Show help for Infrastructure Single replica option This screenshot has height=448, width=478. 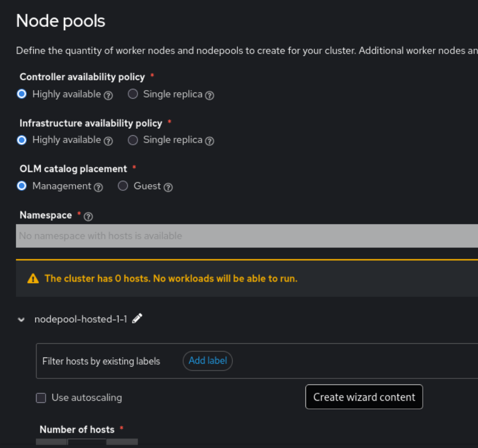209,141
